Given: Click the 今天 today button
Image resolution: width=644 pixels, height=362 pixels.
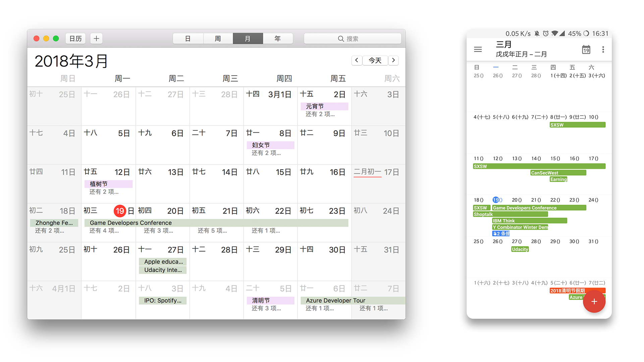Looking at the screenshot, I should tap(375, 60).
